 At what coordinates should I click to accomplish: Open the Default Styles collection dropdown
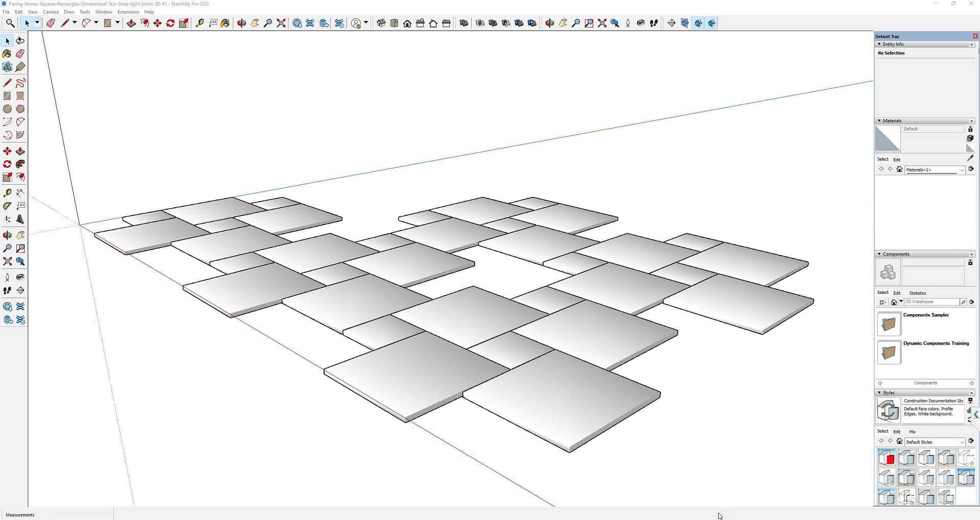[962, 442]
